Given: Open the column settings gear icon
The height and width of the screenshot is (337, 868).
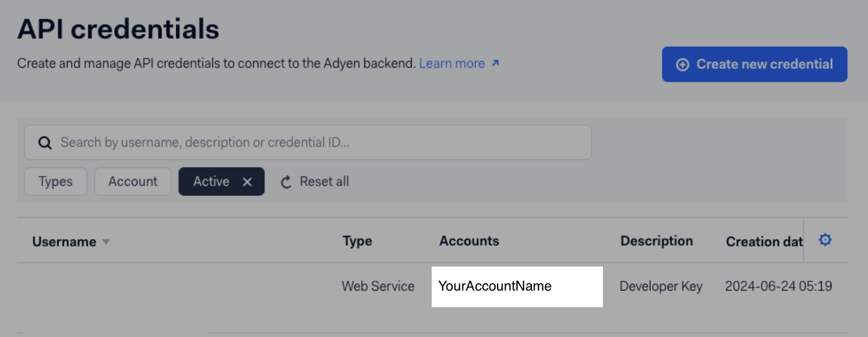Looking at the screenshot, I should 825,240.
